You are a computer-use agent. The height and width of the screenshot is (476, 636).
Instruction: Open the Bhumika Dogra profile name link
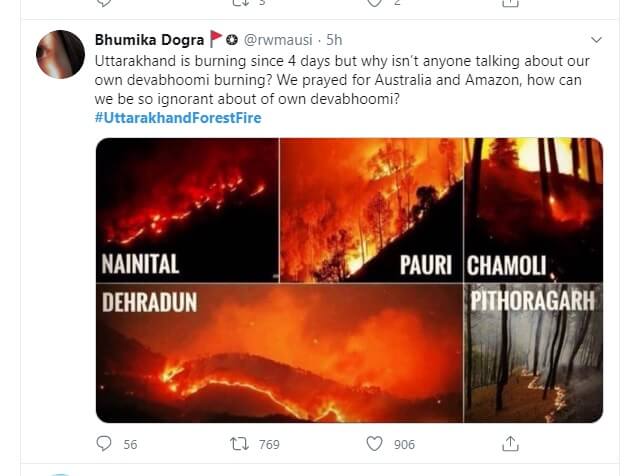[x=148, y=40]
